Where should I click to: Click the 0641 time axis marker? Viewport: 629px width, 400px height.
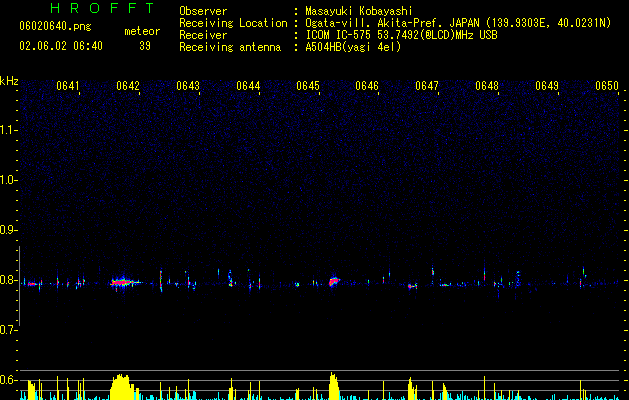pos(68,86)
